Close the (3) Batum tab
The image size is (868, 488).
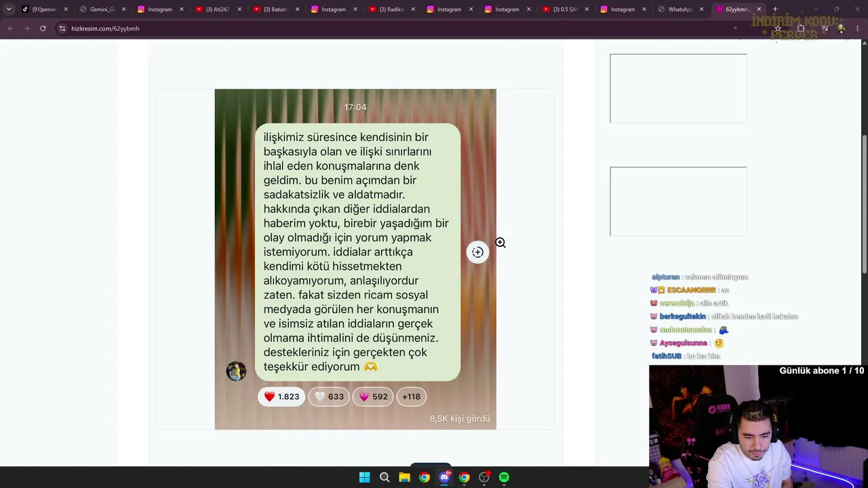pyautogui.click(x=298, y=9)
